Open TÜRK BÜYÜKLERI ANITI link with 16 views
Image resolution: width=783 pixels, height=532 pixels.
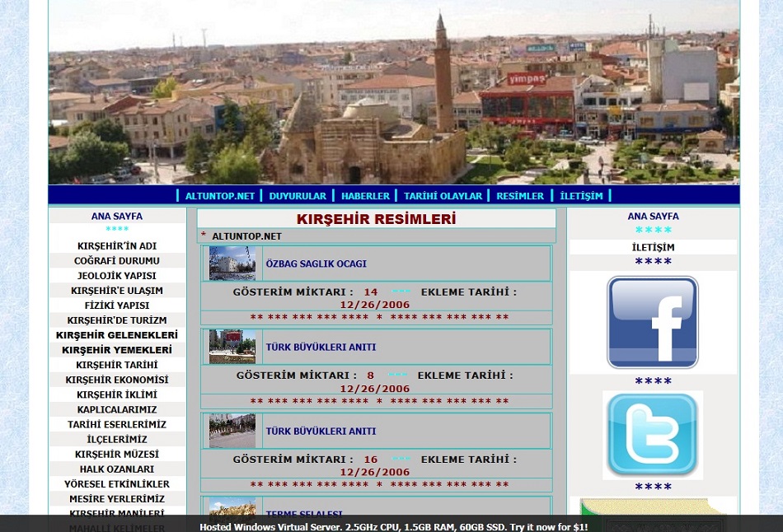(321, 432)
